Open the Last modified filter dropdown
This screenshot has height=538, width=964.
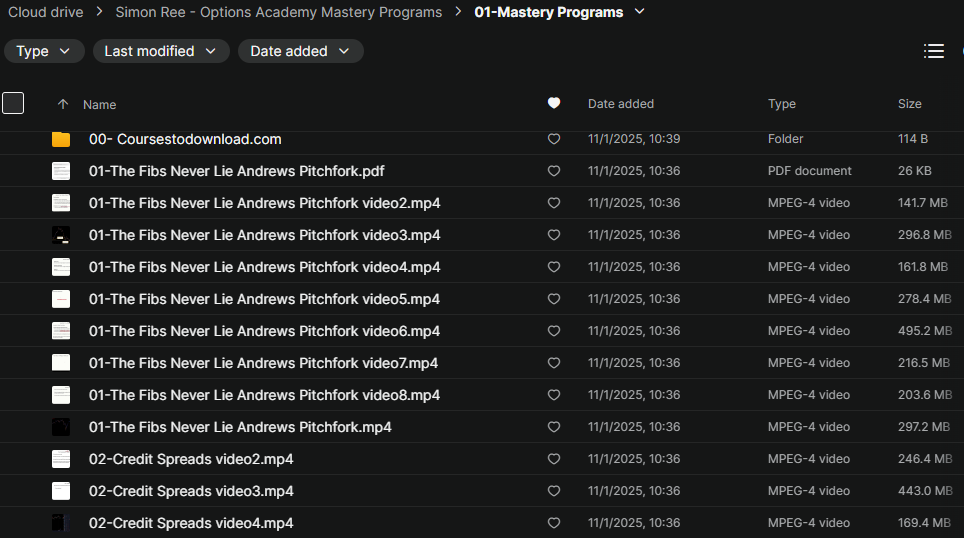point(160,51)
